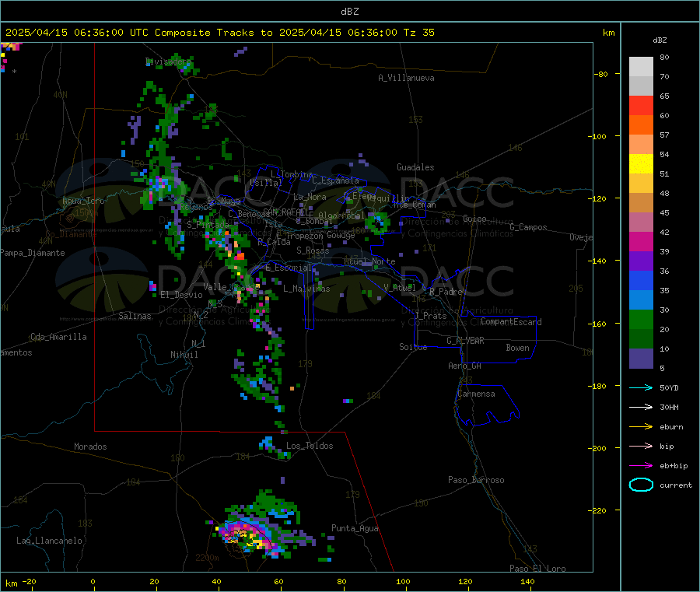Click the CompantEscard map label
Image resolution: width=700 pixels, height=592 pixels.
(x=511, y=321)
